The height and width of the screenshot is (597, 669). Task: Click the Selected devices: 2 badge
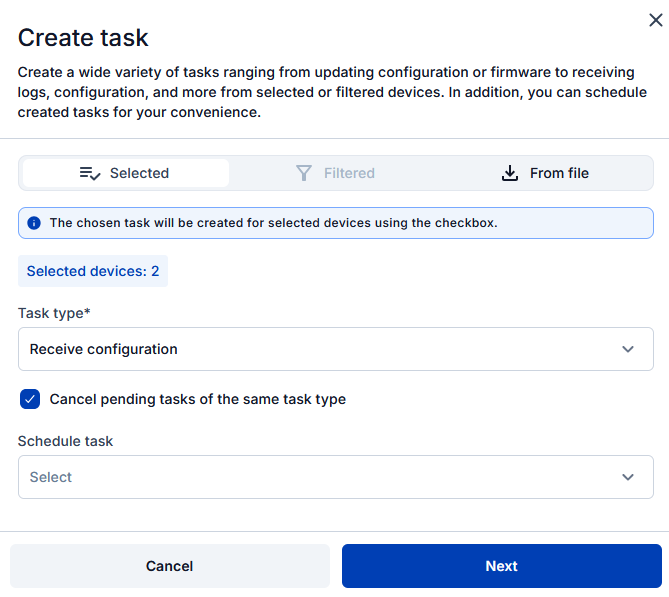[x=93, y=271]
